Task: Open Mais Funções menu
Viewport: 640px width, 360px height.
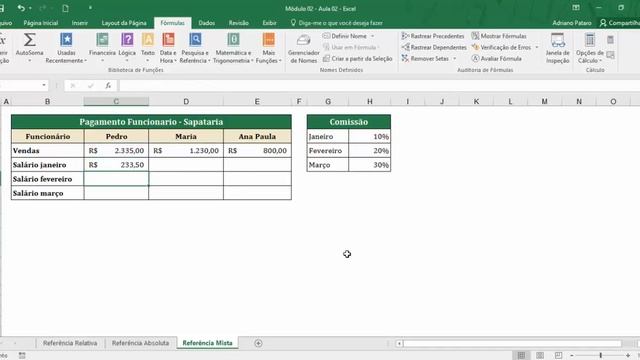Action: tap(269, 48)
